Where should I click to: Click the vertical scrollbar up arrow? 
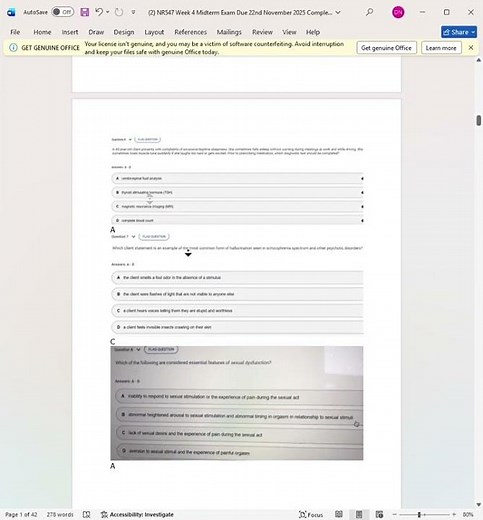479,60
